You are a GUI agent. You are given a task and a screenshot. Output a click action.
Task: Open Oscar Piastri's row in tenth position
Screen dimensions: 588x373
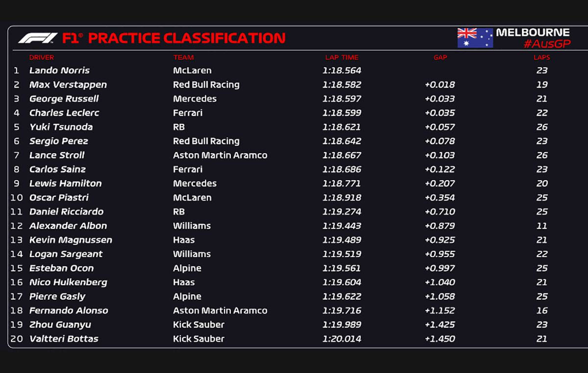pos(59,198)
